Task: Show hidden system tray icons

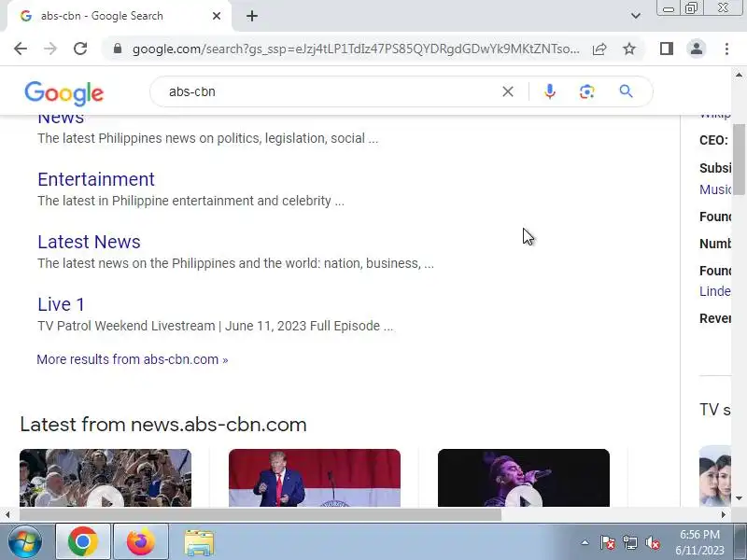Action: point(585,542)
